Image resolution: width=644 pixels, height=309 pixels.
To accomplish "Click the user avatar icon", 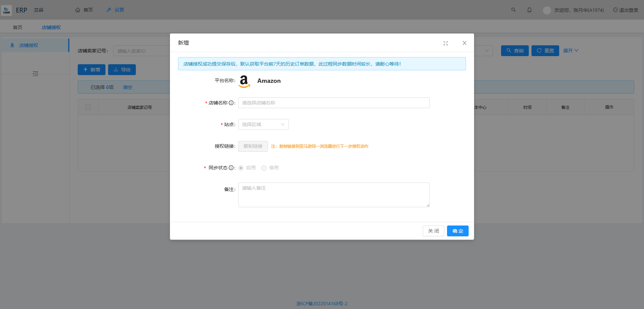I will 547,10.
